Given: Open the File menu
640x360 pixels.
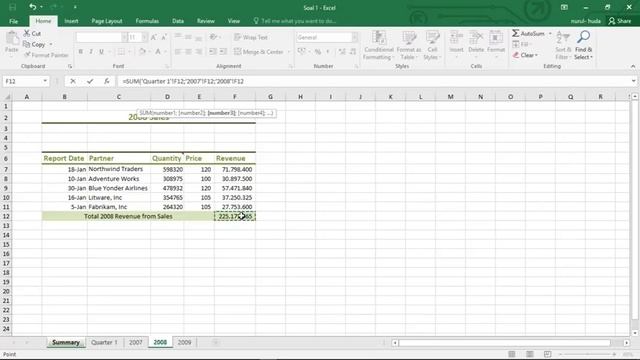Looking at the screenshot, I should pyautogui.click(x=13, y=21).
